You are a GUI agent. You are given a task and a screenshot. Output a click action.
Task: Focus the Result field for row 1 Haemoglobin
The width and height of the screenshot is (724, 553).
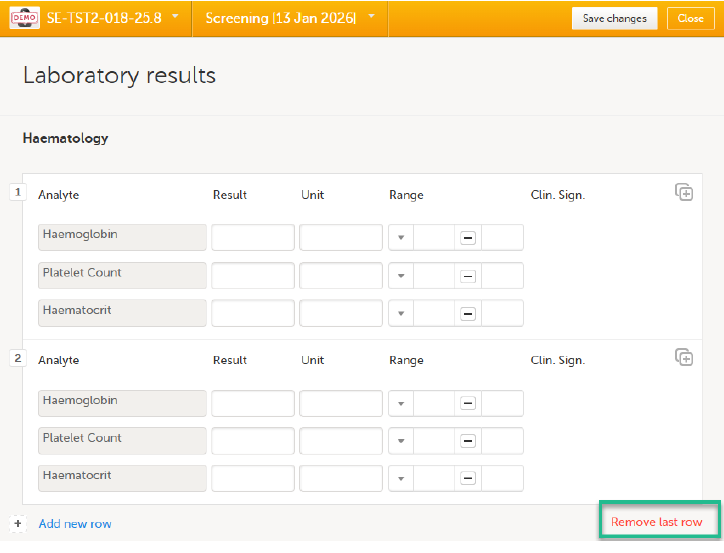point(252,238)
